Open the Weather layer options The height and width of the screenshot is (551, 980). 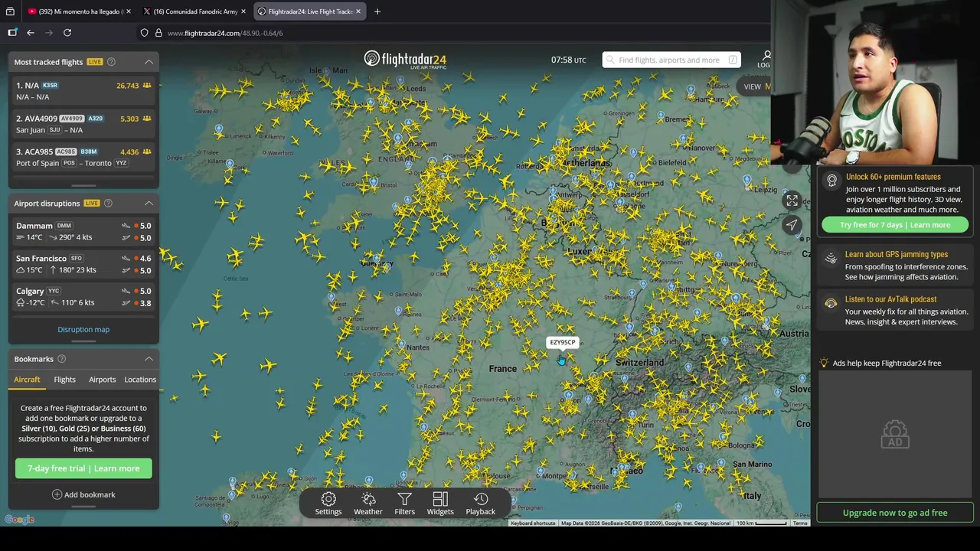367,504
